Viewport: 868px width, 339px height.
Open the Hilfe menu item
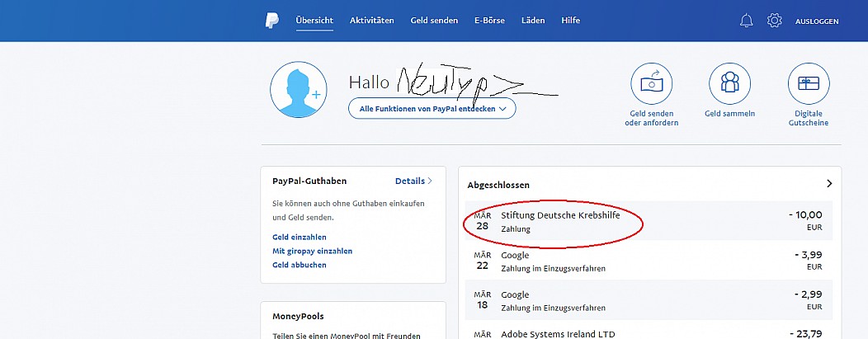(x=571, y=21)
